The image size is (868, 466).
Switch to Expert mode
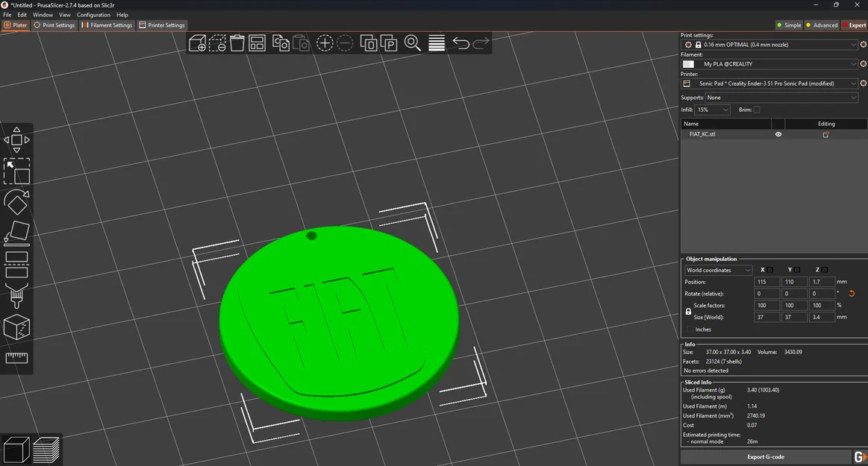(854, 25)
